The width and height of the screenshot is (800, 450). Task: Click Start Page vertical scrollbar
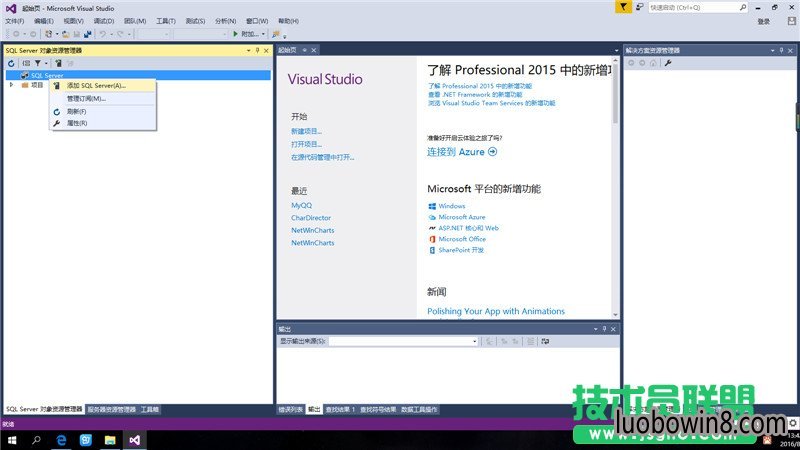[x=615, y=188]
